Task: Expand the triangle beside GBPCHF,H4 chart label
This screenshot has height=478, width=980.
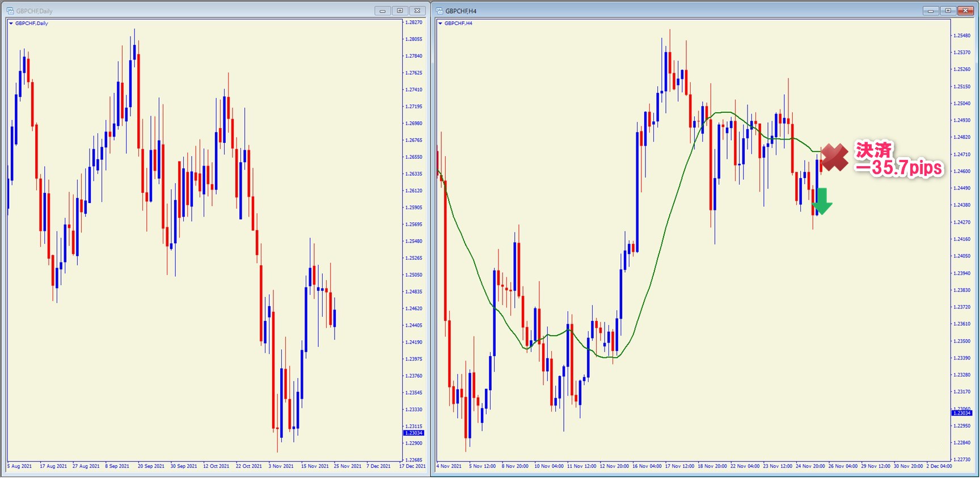Action: 440,23
